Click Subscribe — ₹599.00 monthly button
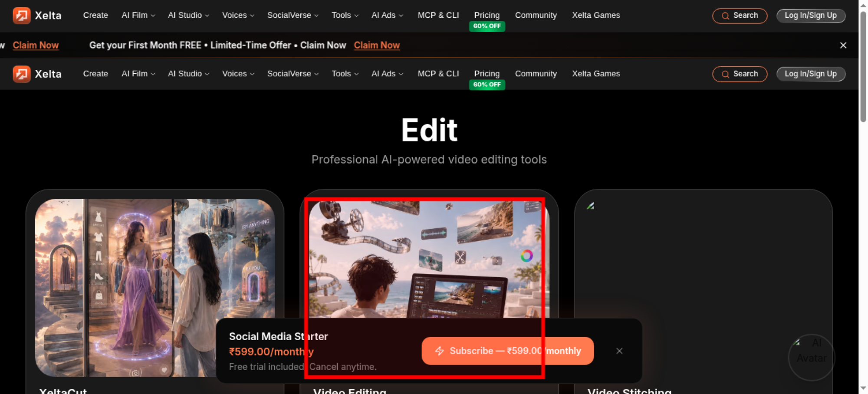This screenshot has width=868, height=394. coord(507,351)
